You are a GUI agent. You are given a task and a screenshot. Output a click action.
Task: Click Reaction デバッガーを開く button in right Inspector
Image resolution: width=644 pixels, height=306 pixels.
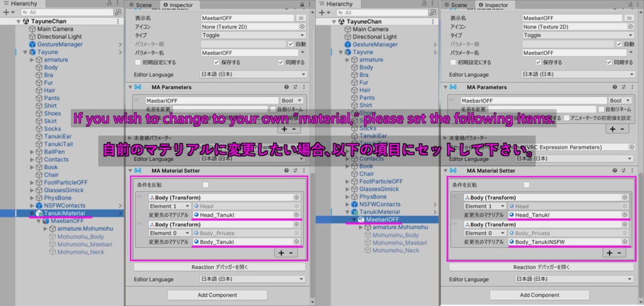[541, 267]
